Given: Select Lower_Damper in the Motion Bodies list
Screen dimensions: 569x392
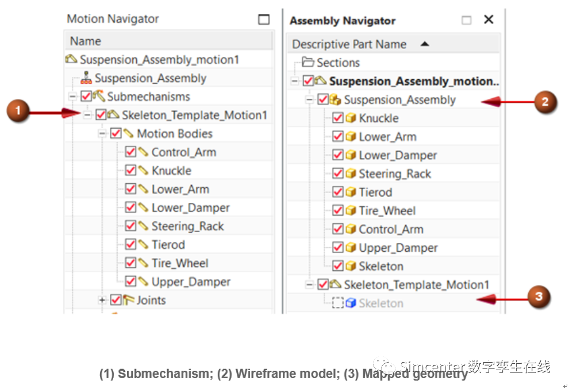Looking at the screenshot, I should [190, 208].
